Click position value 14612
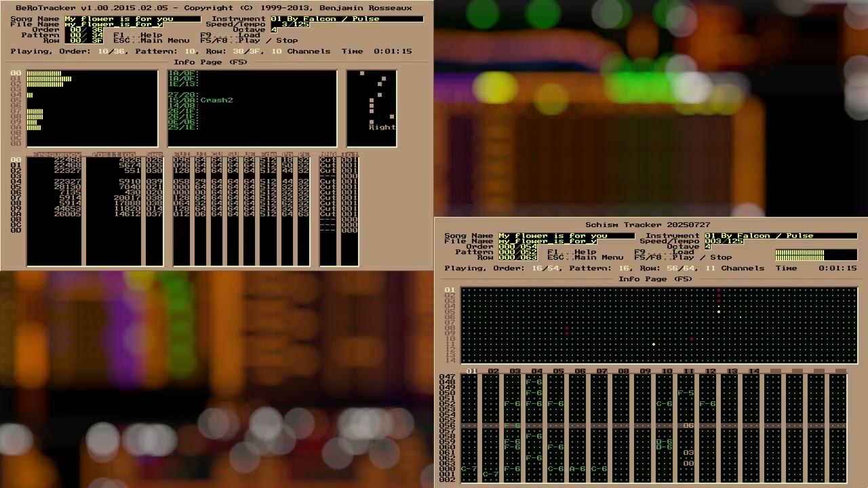The image size is (868, 488). coord(127,214)
